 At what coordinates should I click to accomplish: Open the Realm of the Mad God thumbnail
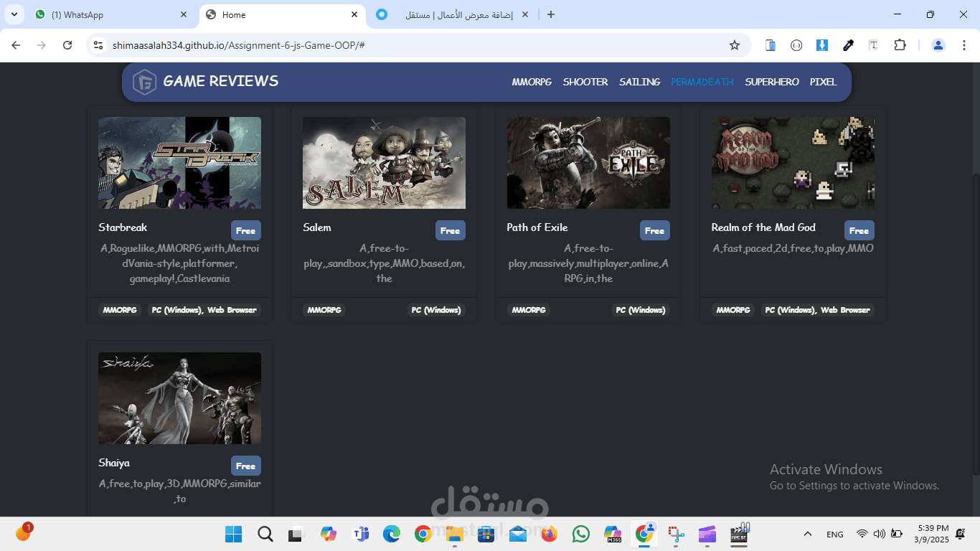[x=793, y=163]
